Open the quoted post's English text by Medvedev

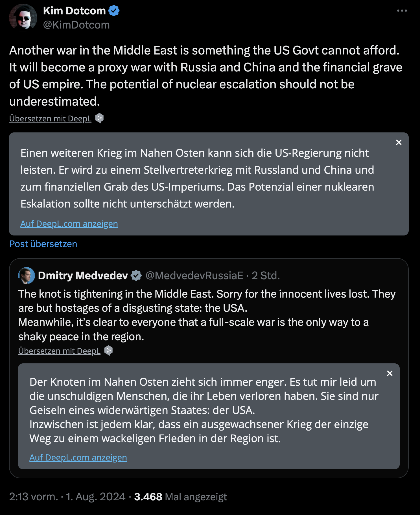click(198, 315)
